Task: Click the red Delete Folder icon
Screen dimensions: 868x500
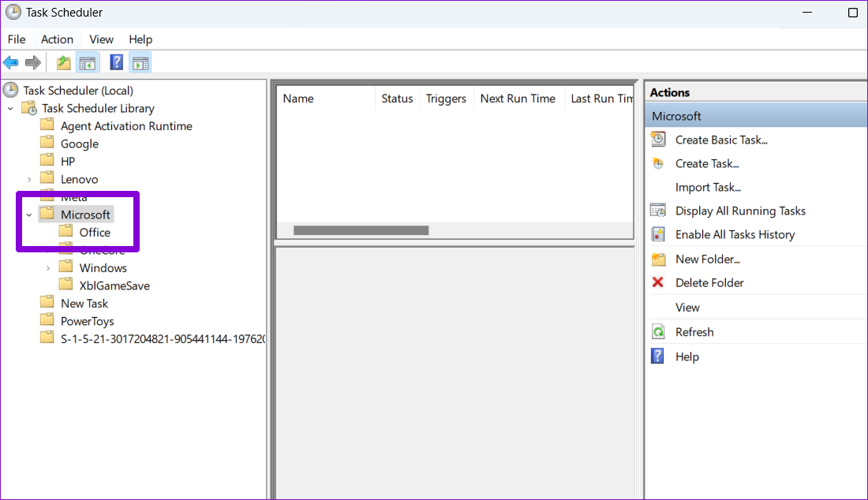Action: 658,282
